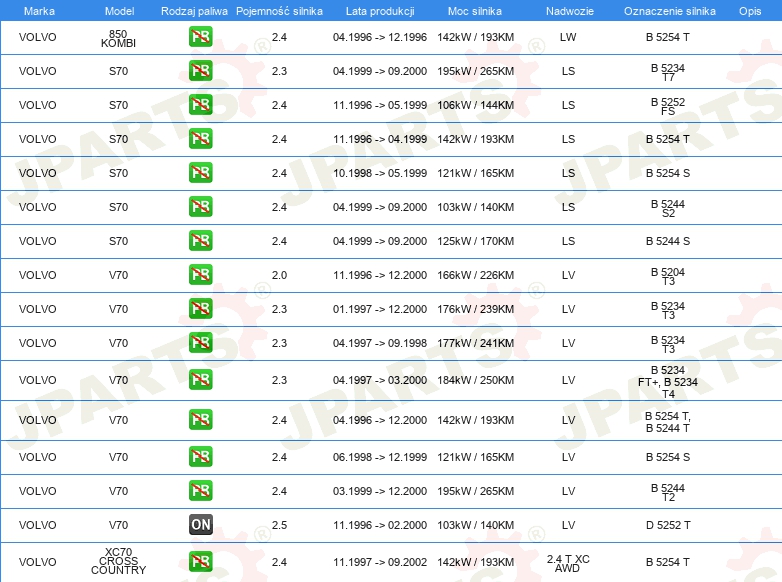Click the petrol icon for S70 195kW / 265KM
The image size is (782, 582).
coord(200,71)
